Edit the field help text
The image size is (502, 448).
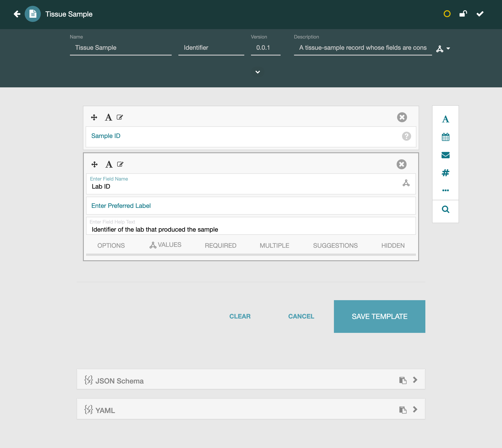click(251, 226)
